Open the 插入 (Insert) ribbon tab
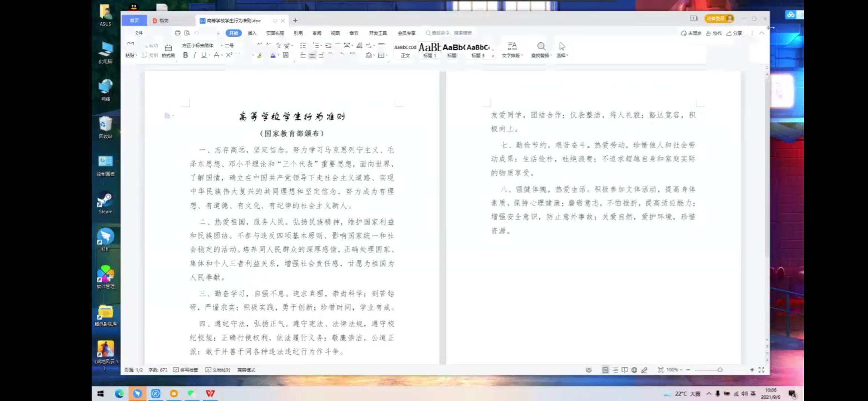 (x=252, y=33)
